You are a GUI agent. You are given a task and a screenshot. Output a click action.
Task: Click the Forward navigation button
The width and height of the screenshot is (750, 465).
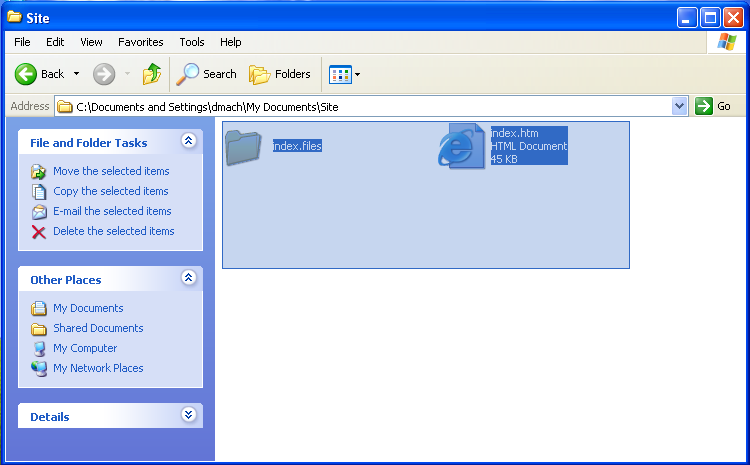[x=104, y=74]
